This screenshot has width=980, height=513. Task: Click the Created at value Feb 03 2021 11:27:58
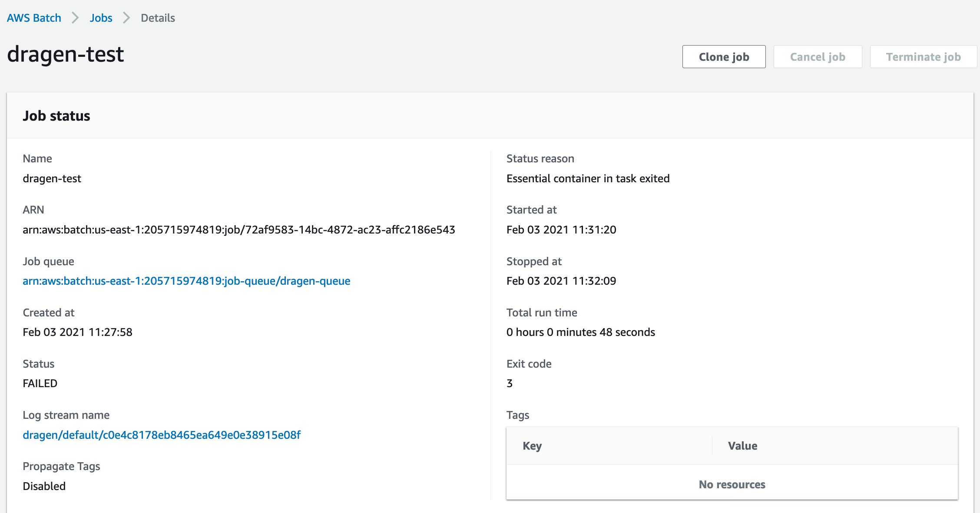[x=77, y=332]
